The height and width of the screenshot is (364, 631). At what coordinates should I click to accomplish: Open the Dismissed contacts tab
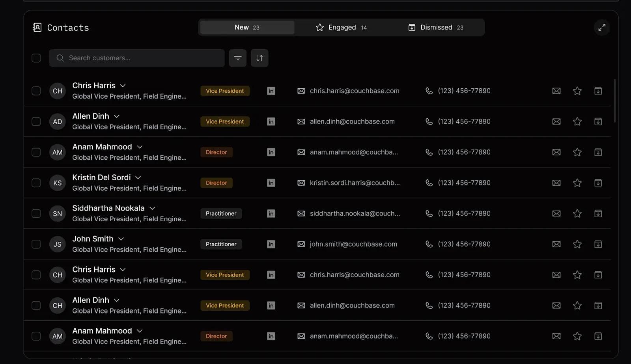tap(436, 27)
